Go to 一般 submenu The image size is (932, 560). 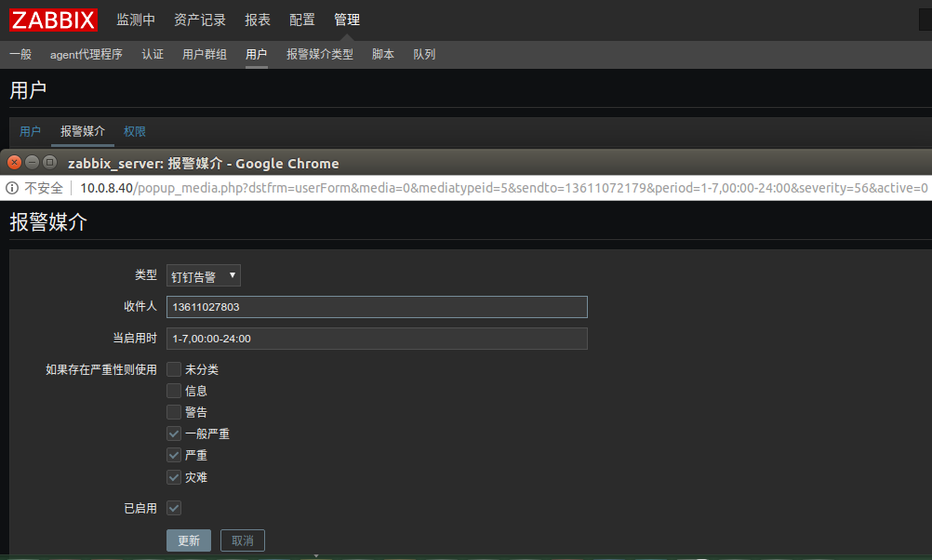pyautogui.click(x=20, y=54)
